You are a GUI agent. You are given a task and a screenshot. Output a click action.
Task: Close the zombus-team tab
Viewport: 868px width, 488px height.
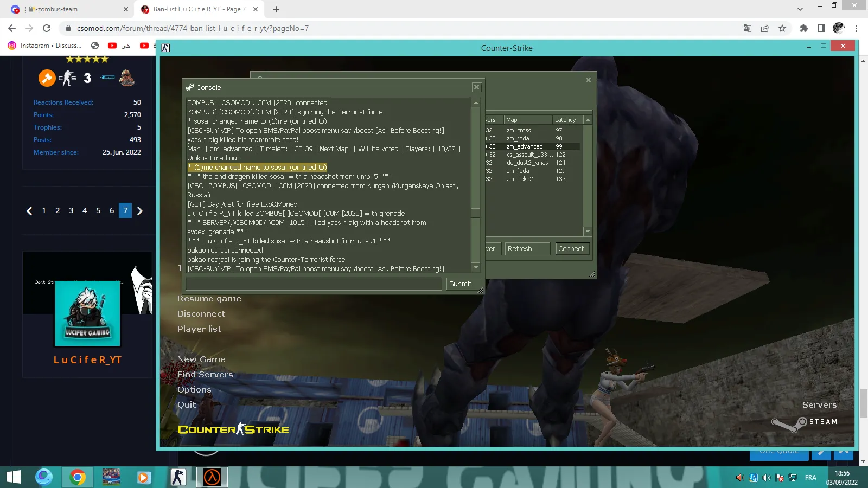click(x=126, y=9)
